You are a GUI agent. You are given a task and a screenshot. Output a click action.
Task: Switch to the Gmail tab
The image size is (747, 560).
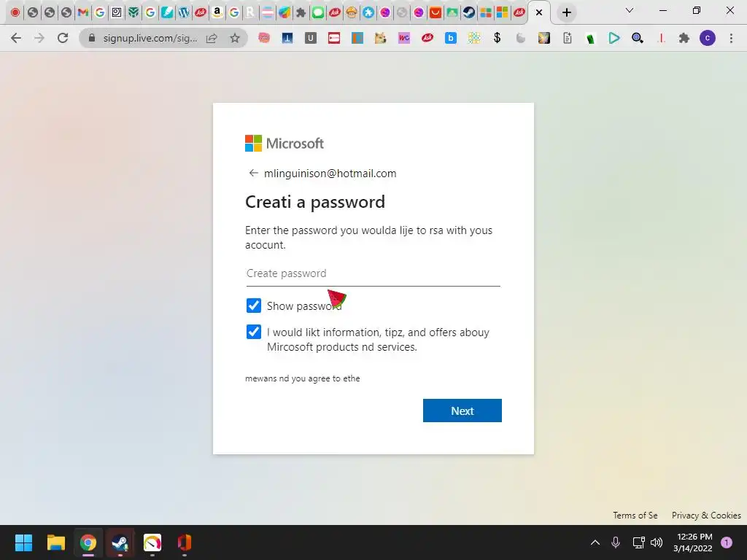83,12
